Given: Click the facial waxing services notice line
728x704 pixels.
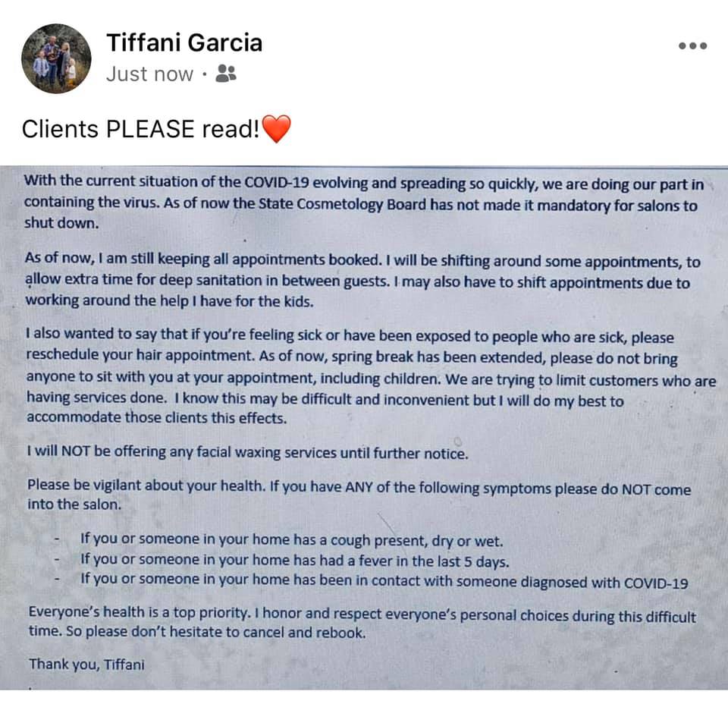Looking at the screenshot, I should tap(247, 453).
